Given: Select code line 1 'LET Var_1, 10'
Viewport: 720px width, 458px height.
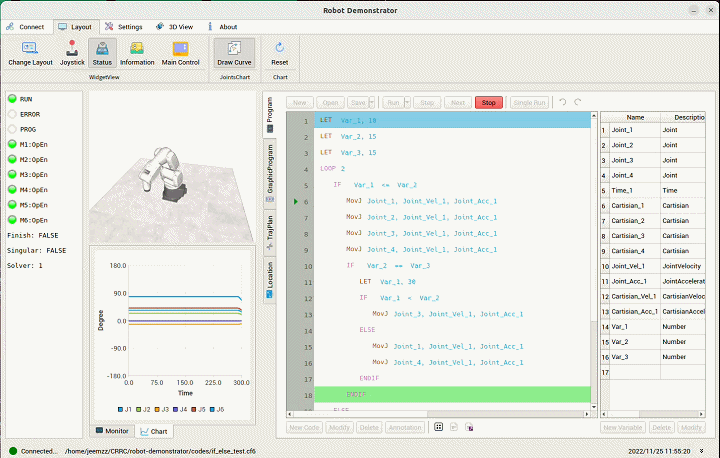Looking at the screenshot, I should [x=452, y=120].
